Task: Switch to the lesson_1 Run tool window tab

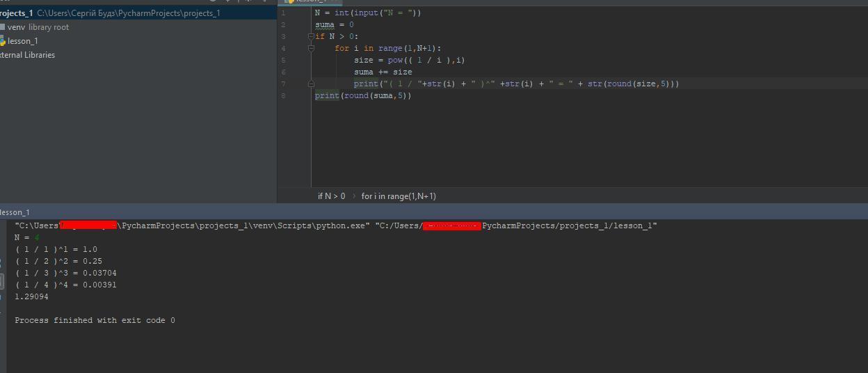Action: [x=15, y=212]
